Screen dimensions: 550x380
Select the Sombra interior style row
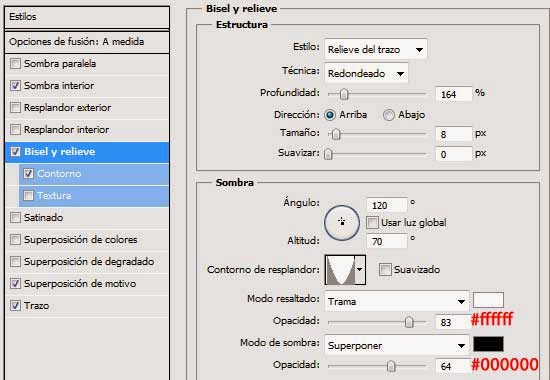[87, 86]
